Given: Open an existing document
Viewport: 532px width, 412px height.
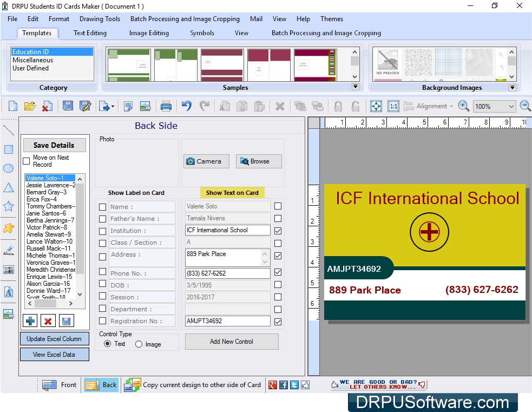Looking at the screenshot, I should 30,106.
